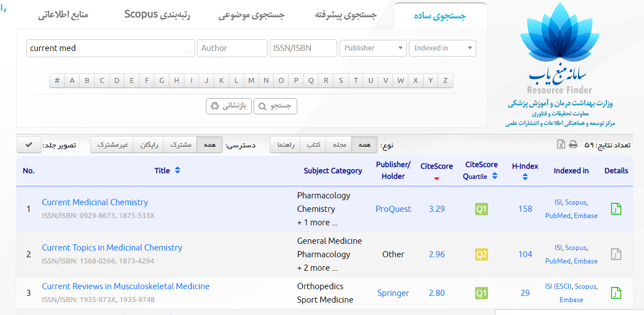Open the Publisher dropdown
Image resolution: width=644 pixels, height=315 pixels.
tap(373, 48)
